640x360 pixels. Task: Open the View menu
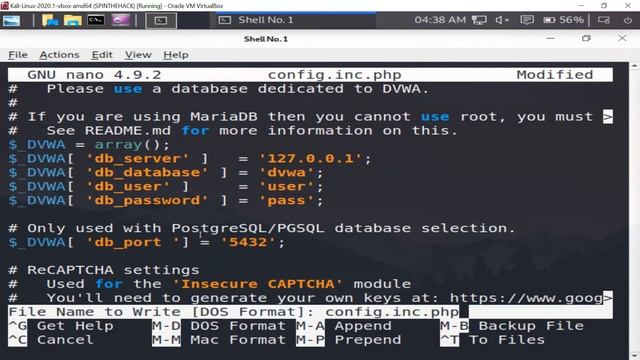click(x=138, y=55)
